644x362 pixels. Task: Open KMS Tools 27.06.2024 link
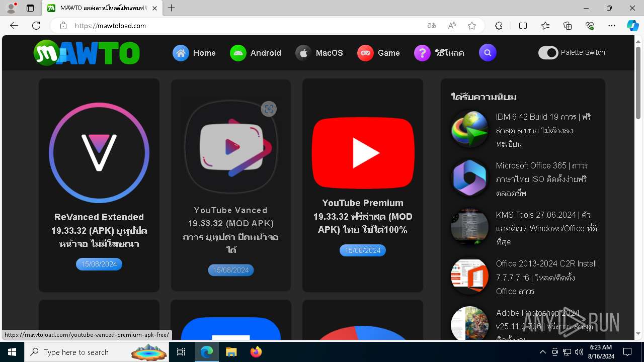pyautogui.click(x=546, y=228)
